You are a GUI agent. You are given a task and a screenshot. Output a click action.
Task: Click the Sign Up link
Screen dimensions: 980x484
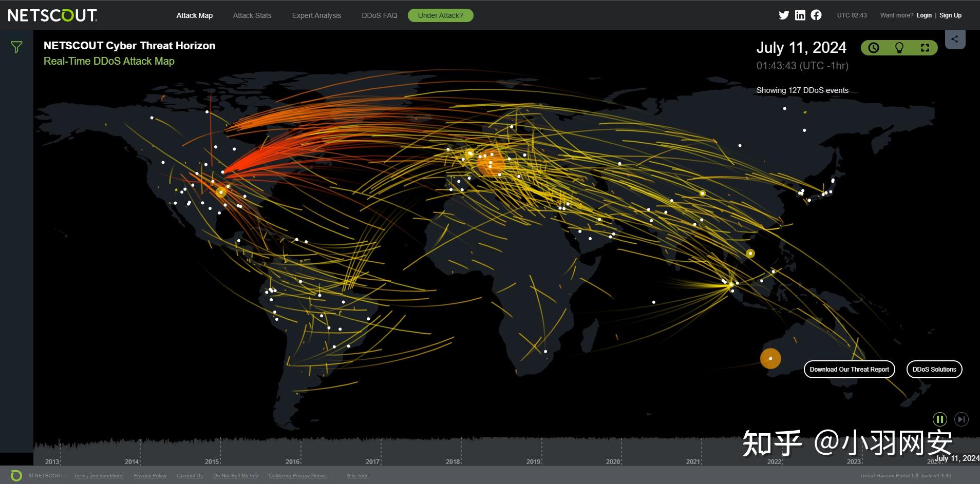pyautogui.click(x=950, y=15)
